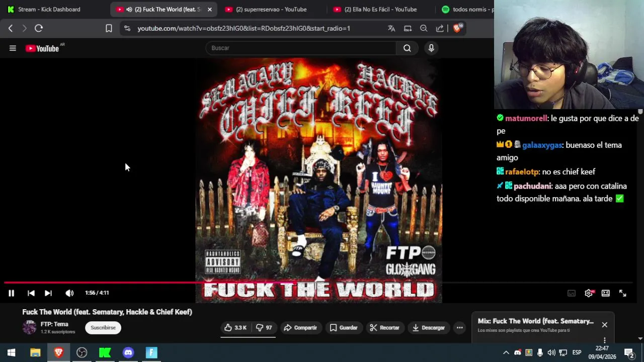Open Brave Shields lion icon
The height and width of the screenshot is (362, 644).
tap(457, 29)
